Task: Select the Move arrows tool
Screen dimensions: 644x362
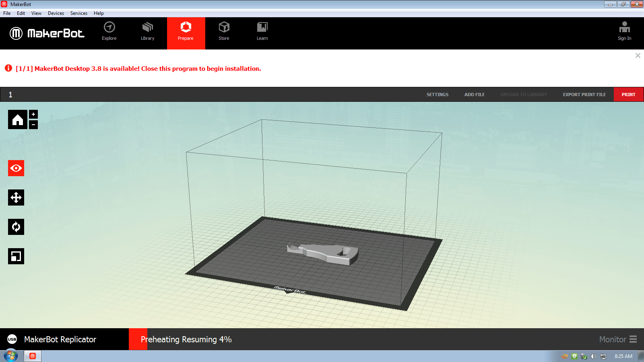Action: pyautogui.click(x=16, y=197)
